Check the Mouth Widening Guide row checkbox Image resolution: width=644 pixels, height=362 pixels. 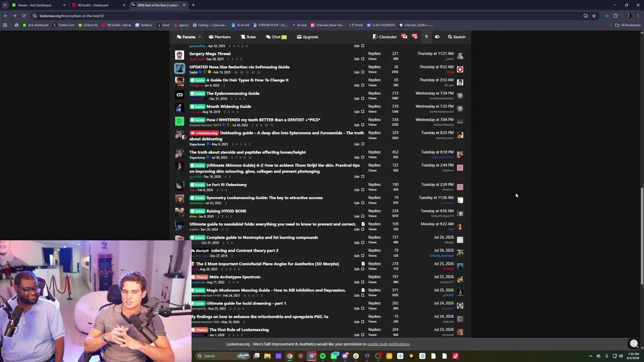click(x=363, y=112)
